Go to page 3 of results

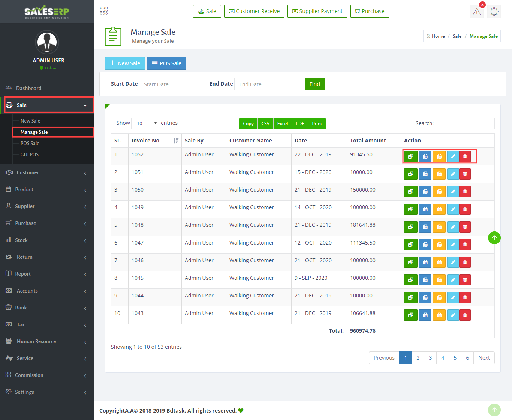430,358
